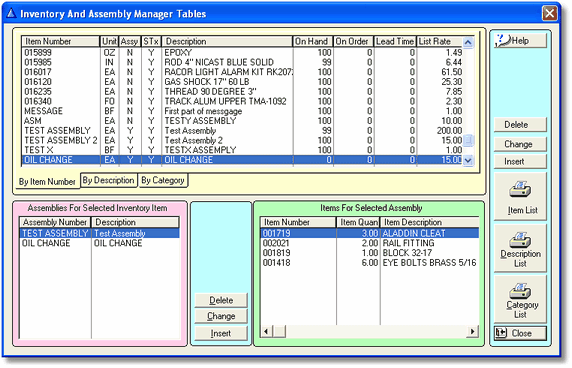Click left arrow of assembly items scrollbar

(266, 331)
